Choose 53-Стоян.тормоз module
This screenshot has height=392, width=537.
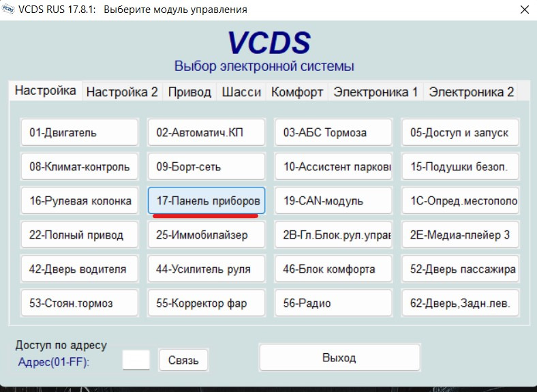pyautogui.click(x=80, y=303)
